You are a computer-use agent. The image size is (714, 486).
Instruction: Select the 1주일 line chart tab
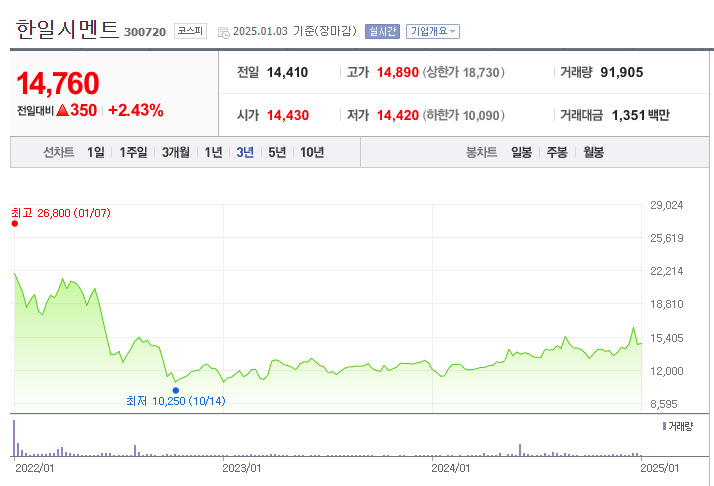(133, 152)
